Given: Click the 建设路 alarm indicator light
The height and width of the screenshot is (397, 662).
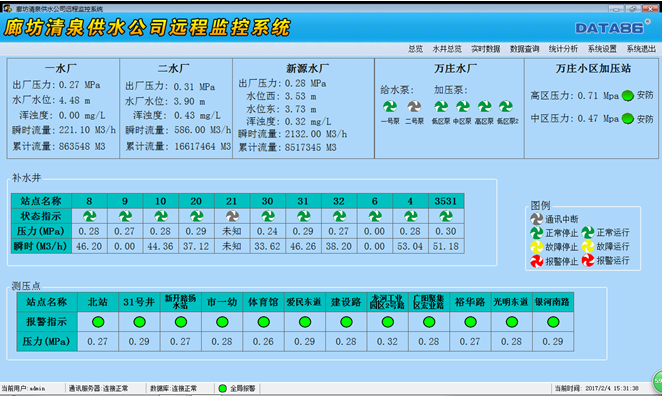Looking at the screenshot, I should pos(346,322).
